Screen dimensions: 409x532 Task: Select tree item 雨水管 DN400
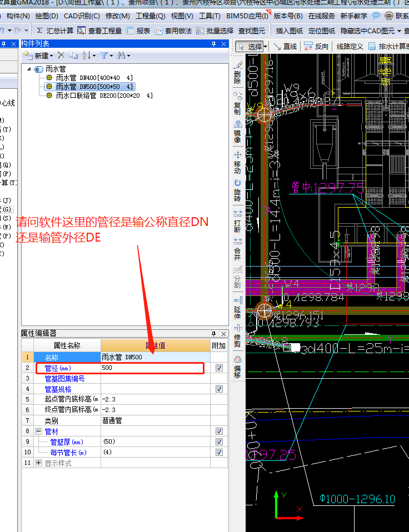tap(94, 78)
